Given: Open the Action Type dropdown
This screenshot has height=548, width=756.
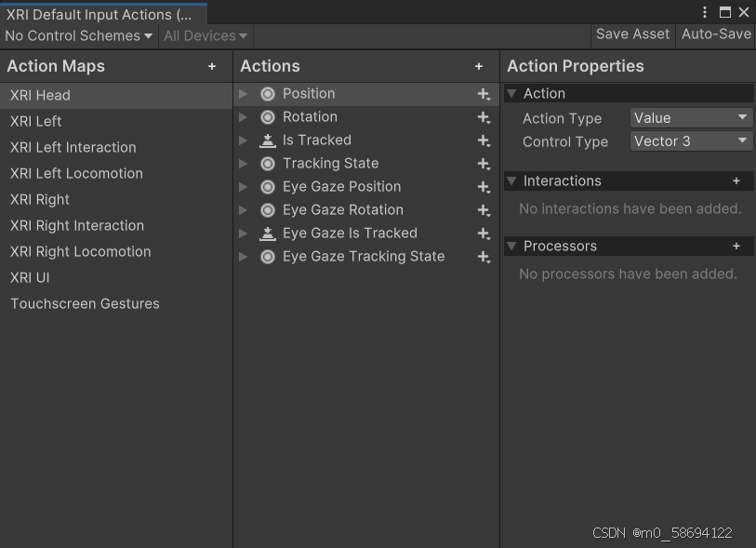Looking at the screenshot, I should tap(690, 117).
